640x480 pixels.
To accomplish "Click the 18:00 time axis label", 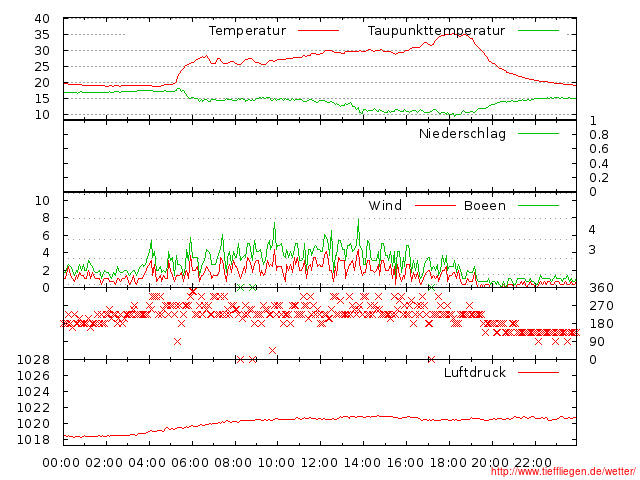I will pyautogui.click(x=448, y=463).
